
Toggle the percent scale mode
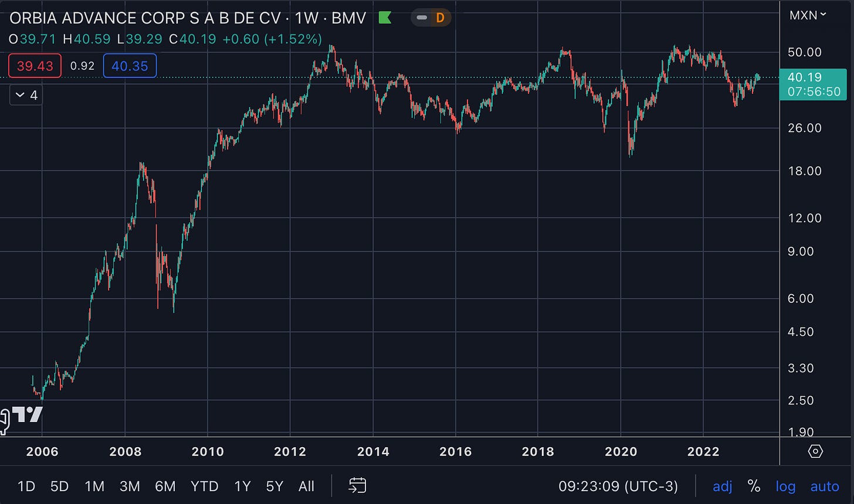click(x=754, y=486)
